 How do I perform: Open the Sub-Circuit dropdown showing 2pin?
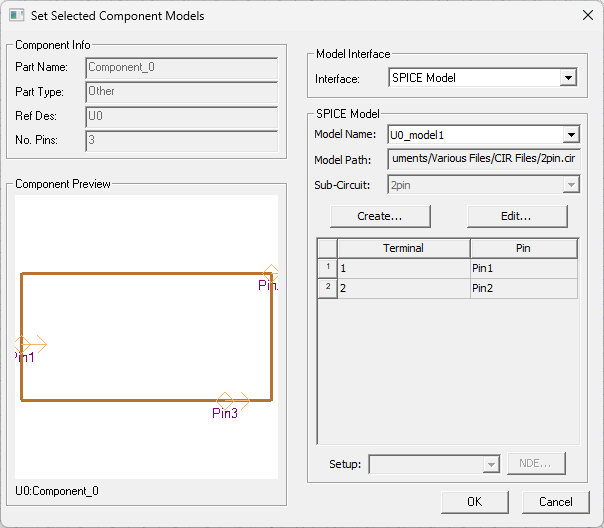(483, 185)
